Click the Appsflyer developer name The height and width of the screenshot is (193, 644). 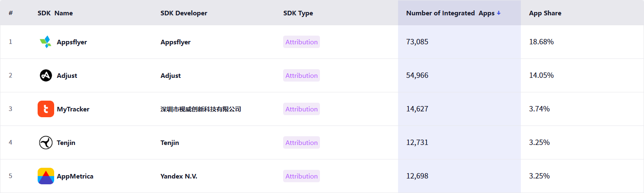click(176, 42)
